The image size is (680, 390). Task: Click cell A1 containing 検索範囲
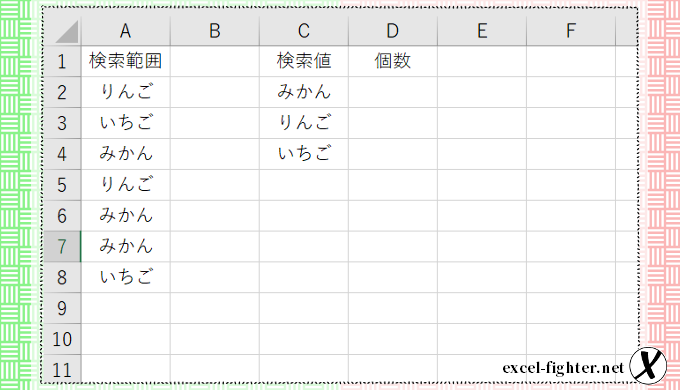(x=125, y=61)
